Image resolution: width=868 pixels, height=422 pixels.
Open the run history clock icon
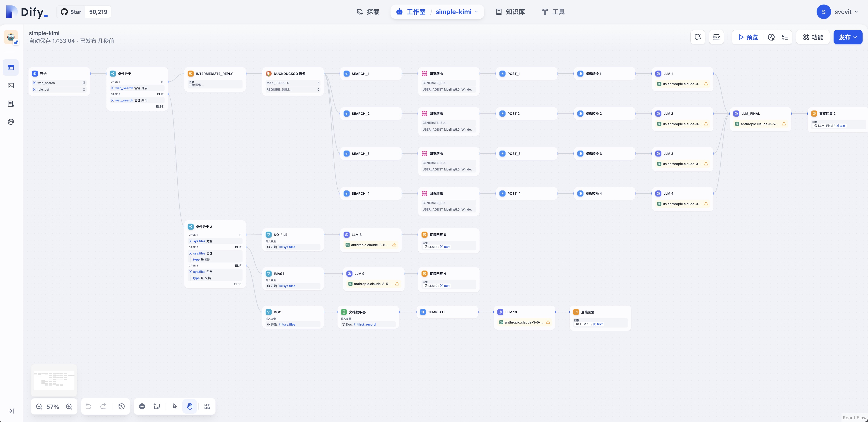click(x=771, y=37)
